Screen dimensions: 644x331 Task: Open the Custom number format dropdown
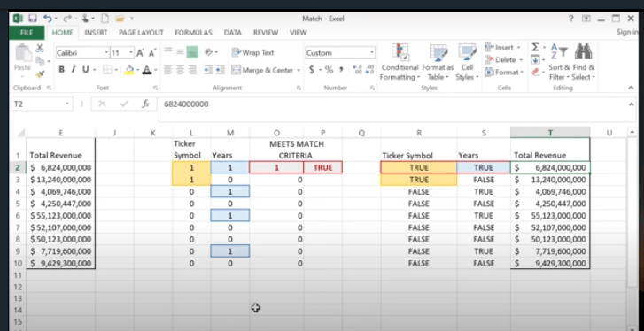372,53
